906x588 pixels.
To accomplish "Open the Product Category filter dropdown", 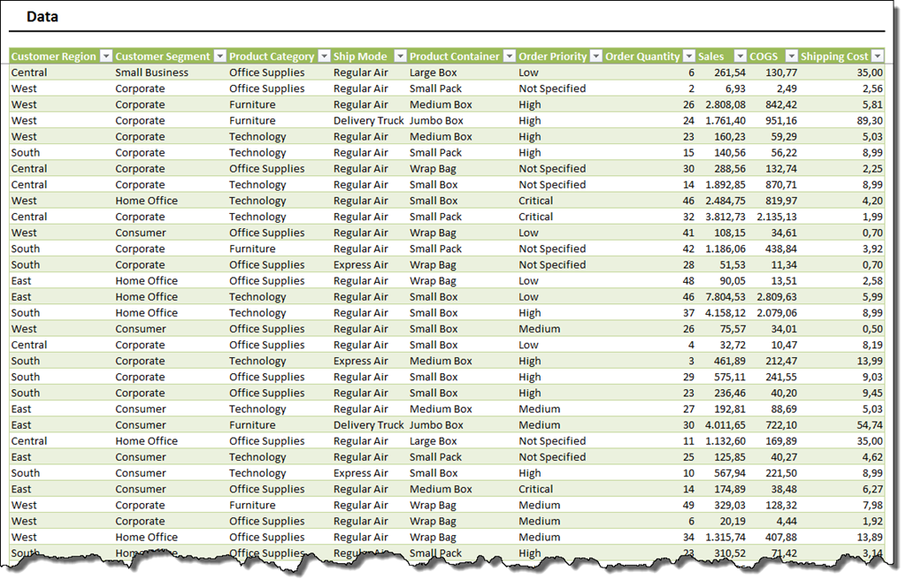I will [x=324, y=56].
